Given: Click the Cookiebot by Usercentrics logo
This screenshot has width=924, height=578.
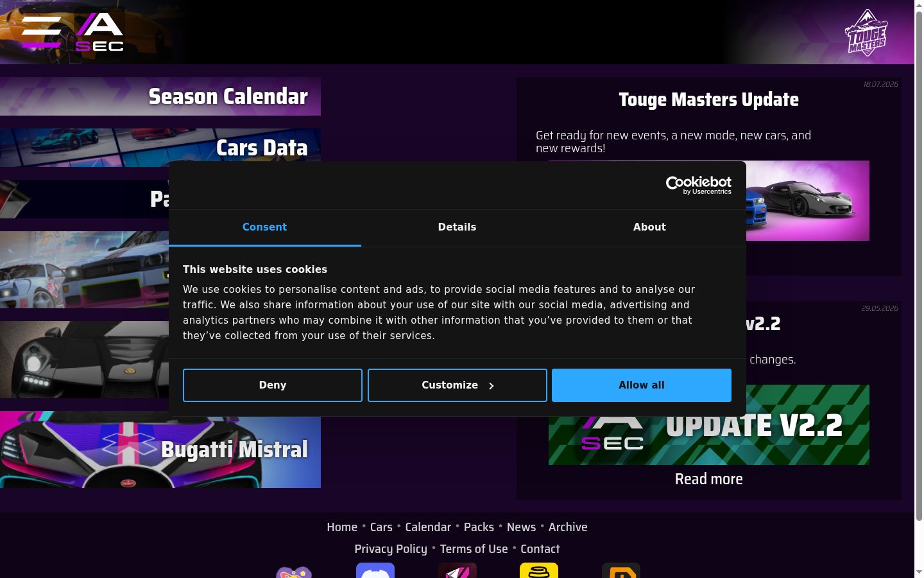Looking at the screenshot, I should (698, 186).
